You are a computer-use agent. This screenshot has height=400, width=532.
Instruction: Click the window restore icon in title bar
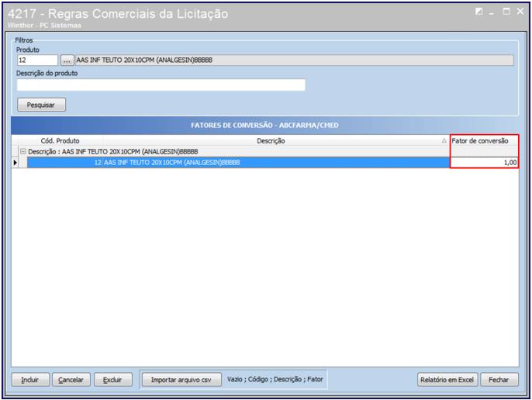coord(478,12)
